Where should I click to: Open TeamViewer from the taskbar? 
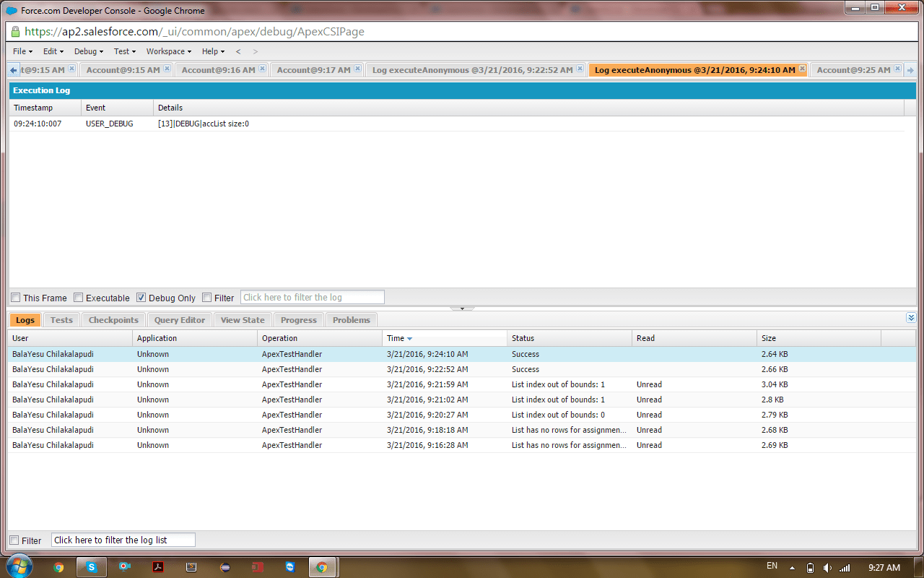coord(289,567)
